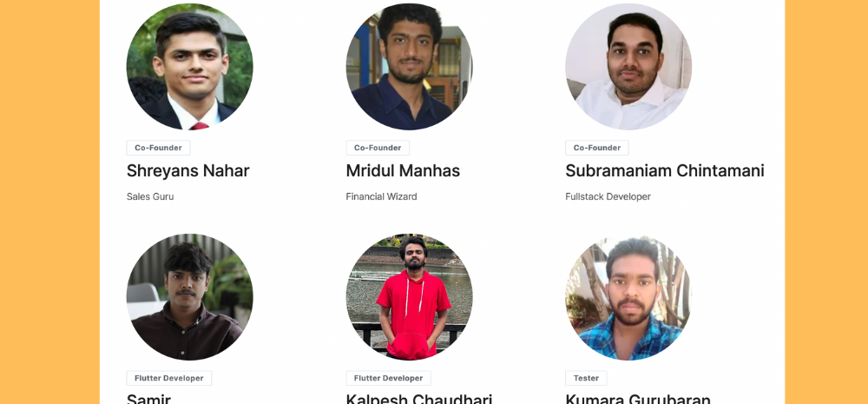Screen dimensions: 868x404
Task: Click the Fullstack Developer description text
Action: (x=608, y=196)
